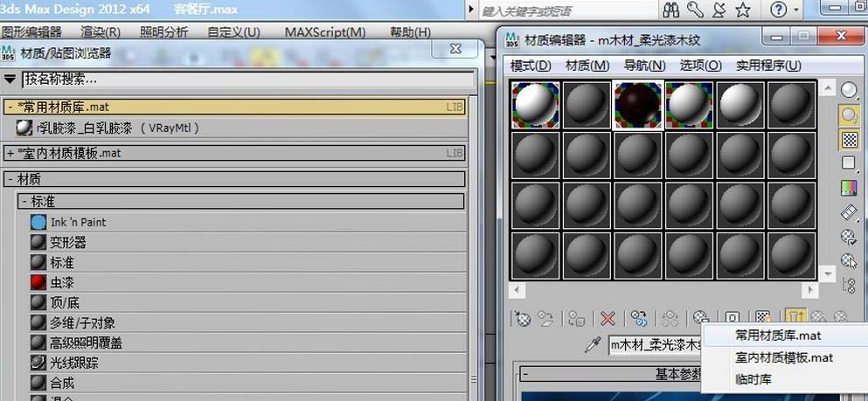Click the Get Material icon

(x=523, y=318)
